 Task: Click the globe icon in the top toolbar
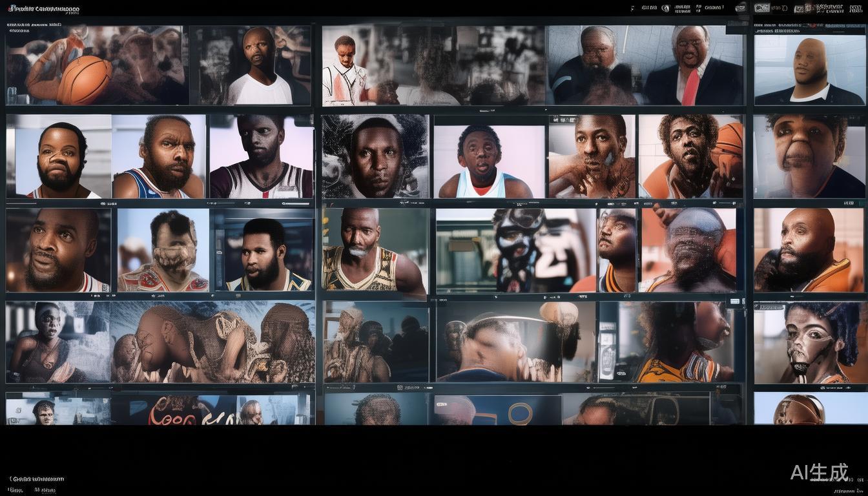(665, 8)
